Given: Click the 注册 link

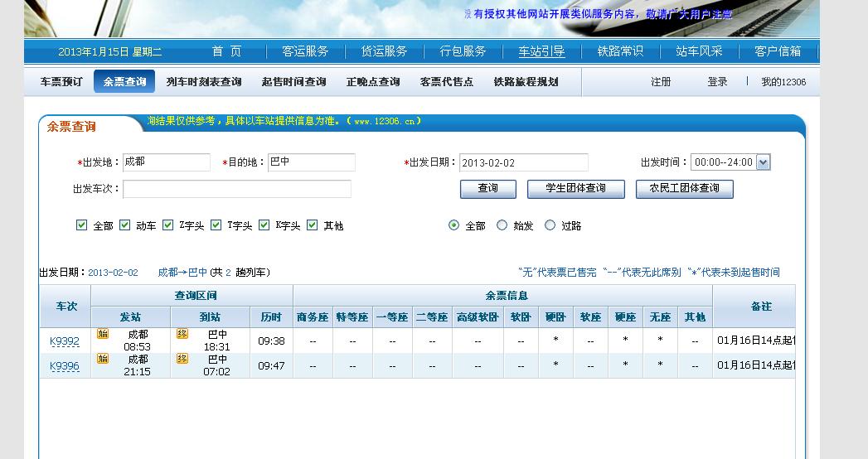Looking at the screenshot, I should [x=661, y=82].
